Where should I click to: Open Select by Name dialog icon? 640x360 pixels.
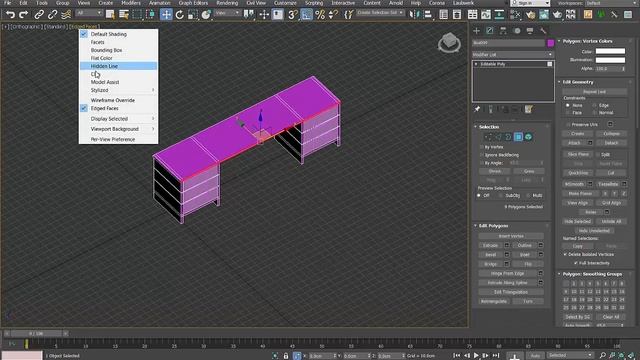tap(124, 15)
